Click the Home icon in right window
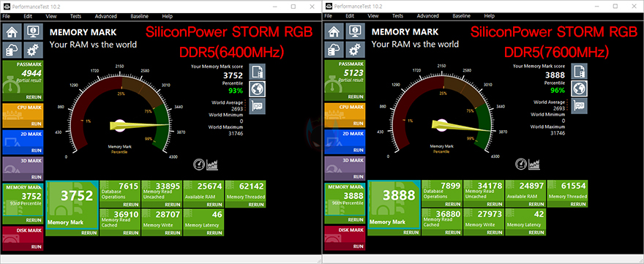This screenshot has width=644, height=264. tap(334, 31)
